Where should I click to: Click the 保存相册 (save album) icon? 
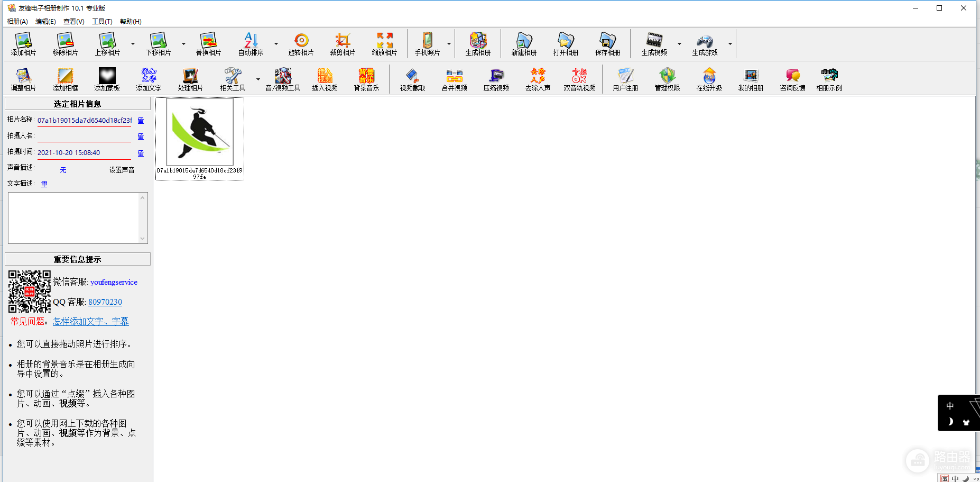coord(607,44)
